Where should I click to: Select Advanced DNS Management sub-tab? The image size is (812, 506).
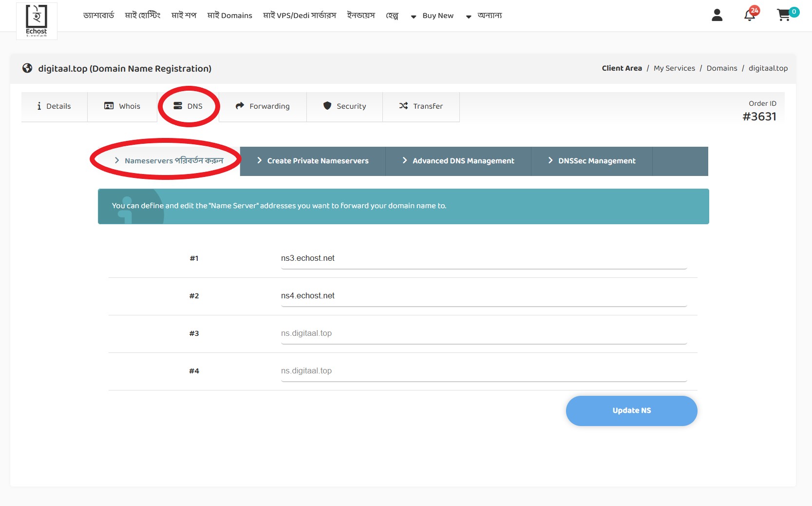pos(458,161)
